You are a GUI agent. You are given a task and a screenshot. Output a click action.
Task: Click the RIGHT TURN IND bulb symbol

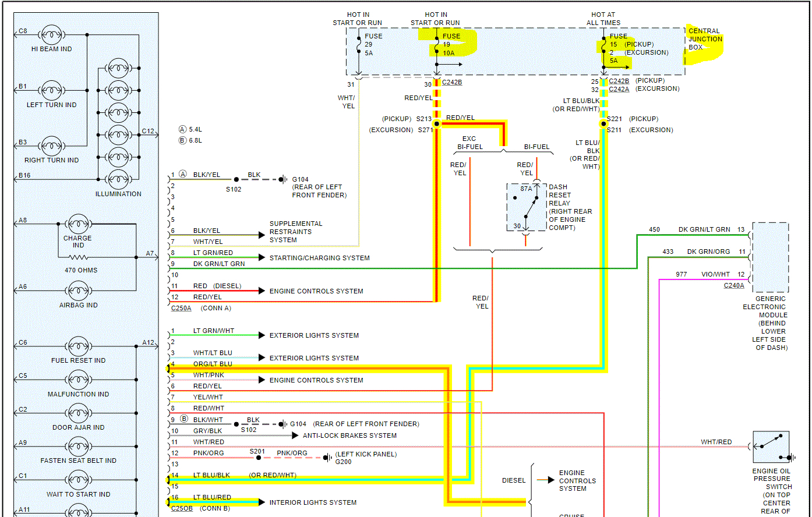click(51, 146)
